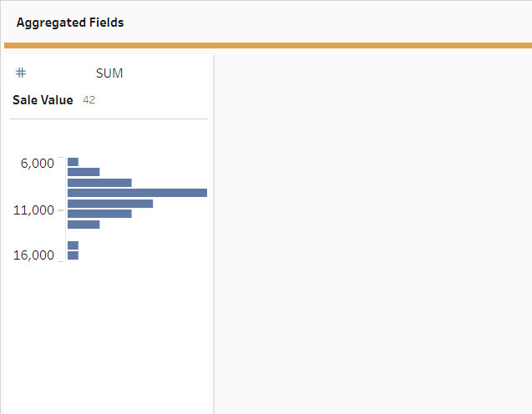The height and width of the screenshot is (414, 532).
Task: Pick the second histogram bar from top
Action: click(84, 172)
